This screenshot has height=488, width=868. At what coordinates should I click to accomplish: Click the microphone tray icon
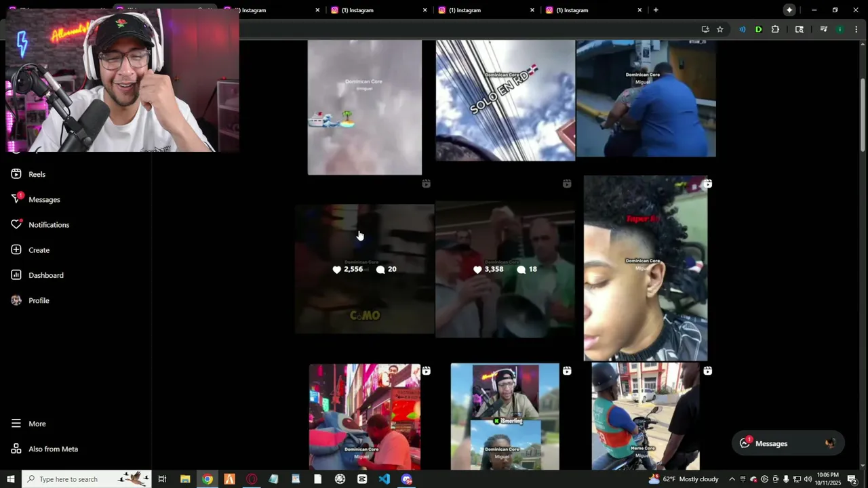click(786, 479)
